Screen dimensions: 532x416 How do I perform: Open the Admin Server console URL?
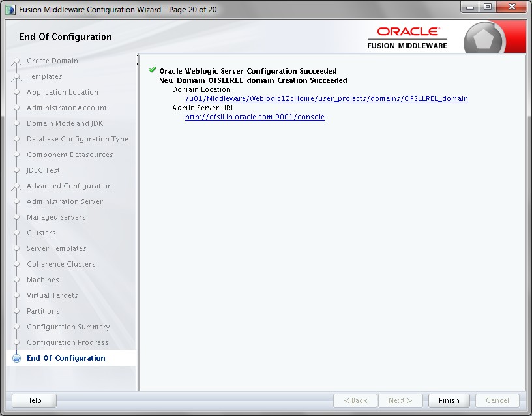(x=255, y=117)
